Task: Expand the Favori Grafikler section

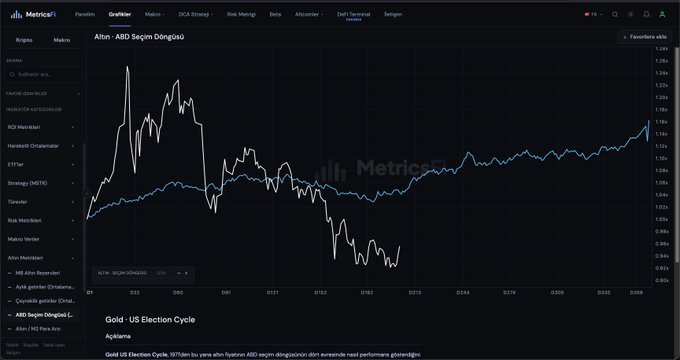Action: (x=42, y=94)
